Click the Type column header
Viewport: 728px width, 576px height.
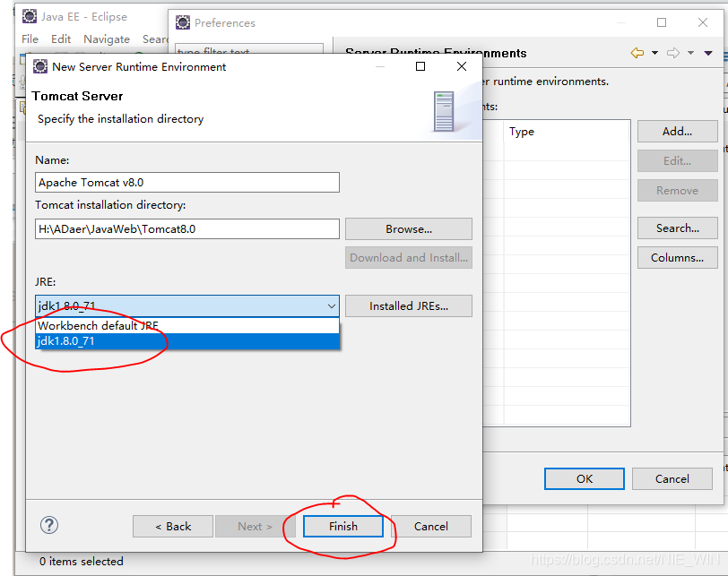pos(567,132)
